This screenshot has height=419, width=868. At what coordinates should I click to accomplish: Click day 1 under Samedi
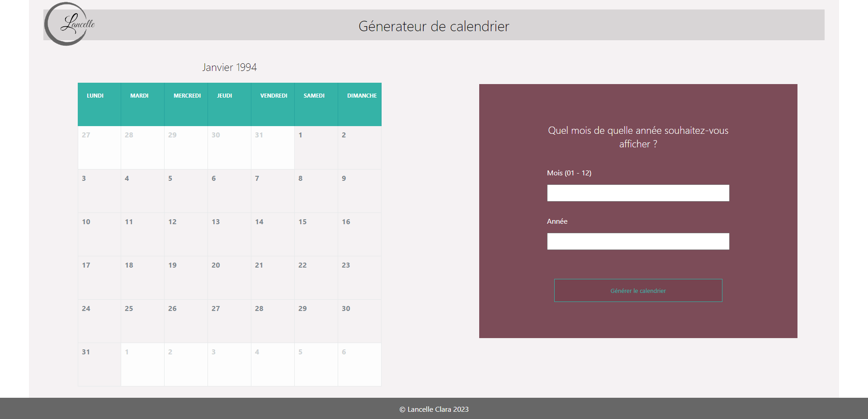click(316, 148)
